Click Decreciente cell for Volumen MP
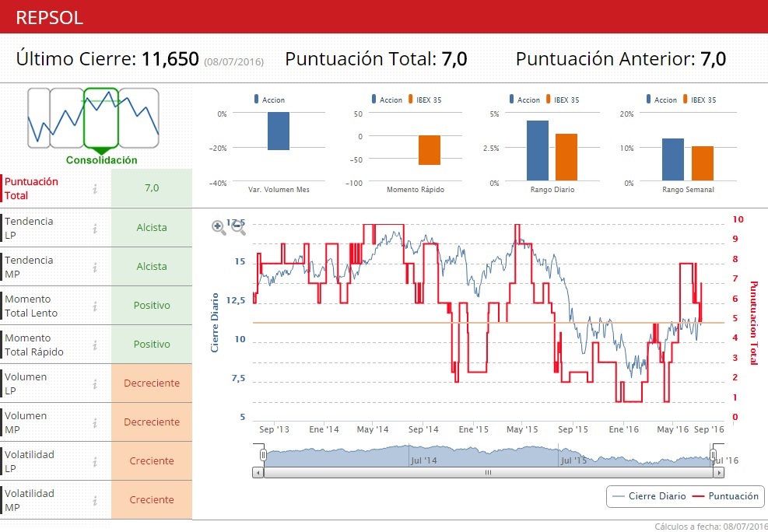Viewport: 768px width, 532px height. tap(152, 422)
